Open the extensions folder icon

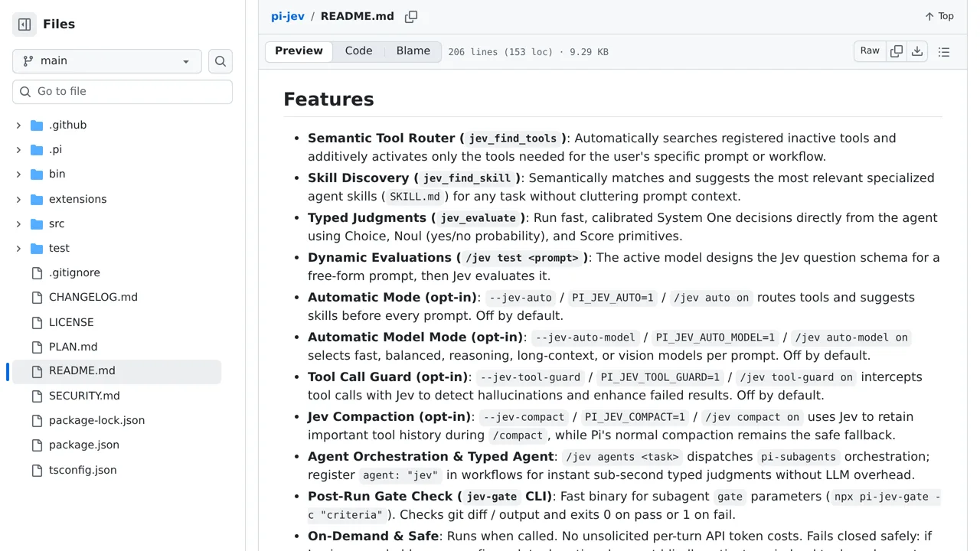tap(37, 199)
